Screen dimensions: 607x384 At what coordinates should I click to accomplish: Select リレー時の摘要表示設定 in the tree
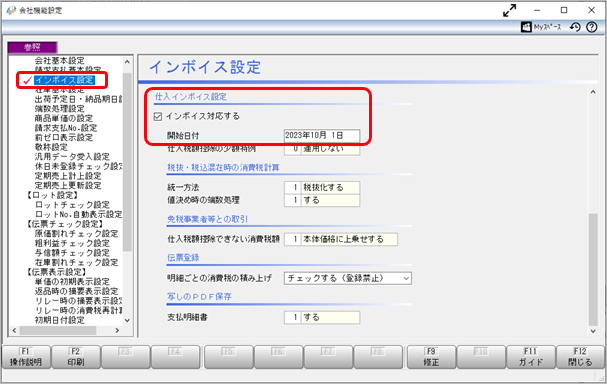coord(78,301)
